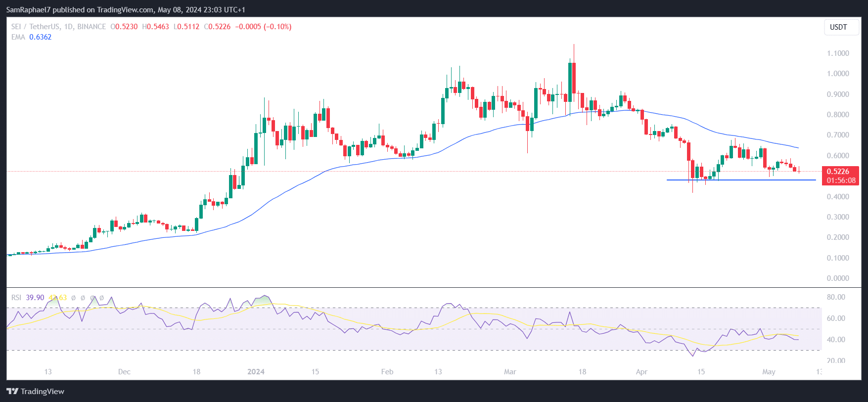Click the 1.0000 price axis label
Viewport: 868px width, 402px height.
pyautogui.click(x=838, y=74)
